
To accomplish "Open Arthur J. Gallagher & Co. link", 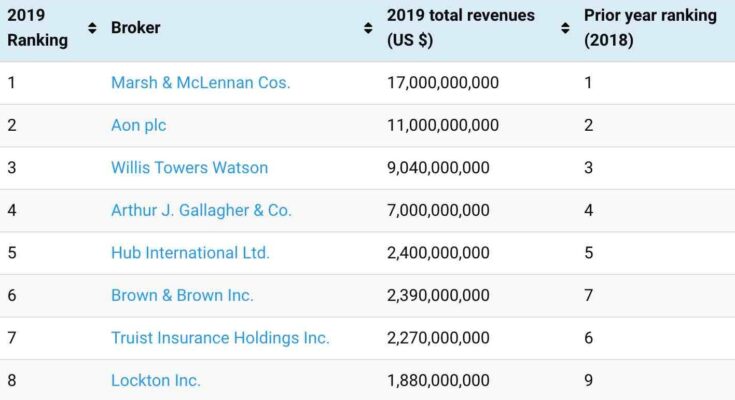I will click(x=201, y=210).
